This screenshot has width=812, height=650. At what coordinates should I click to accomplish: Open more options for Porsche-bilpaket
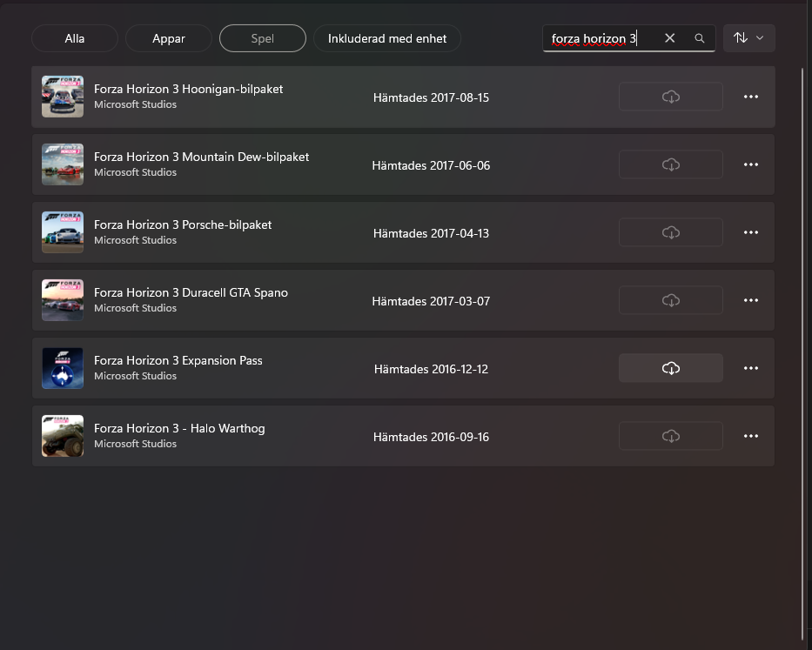point(751,232)
